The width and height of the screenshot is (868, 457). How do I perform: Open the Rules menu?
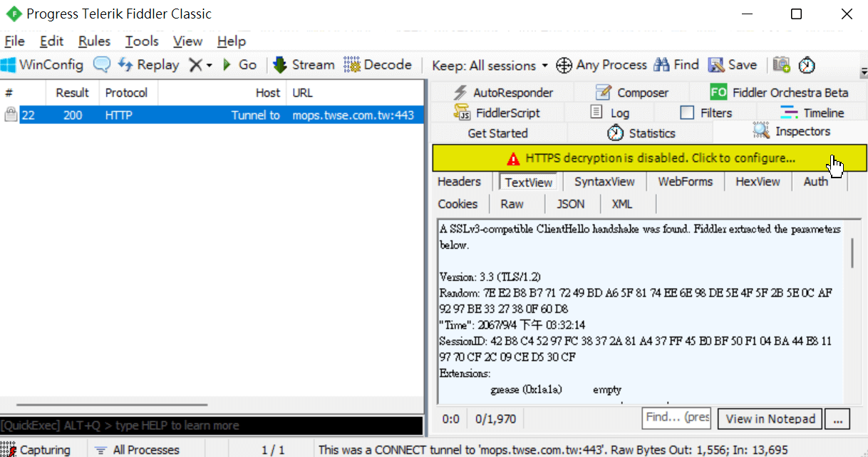pyautogui.click(x=94, y=41)
